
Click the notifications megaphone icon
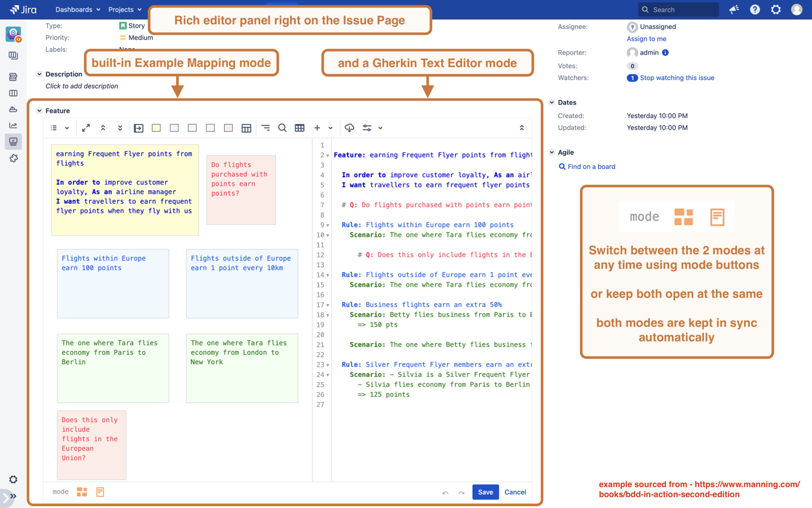pyautogui.click(x=734, y=10)
